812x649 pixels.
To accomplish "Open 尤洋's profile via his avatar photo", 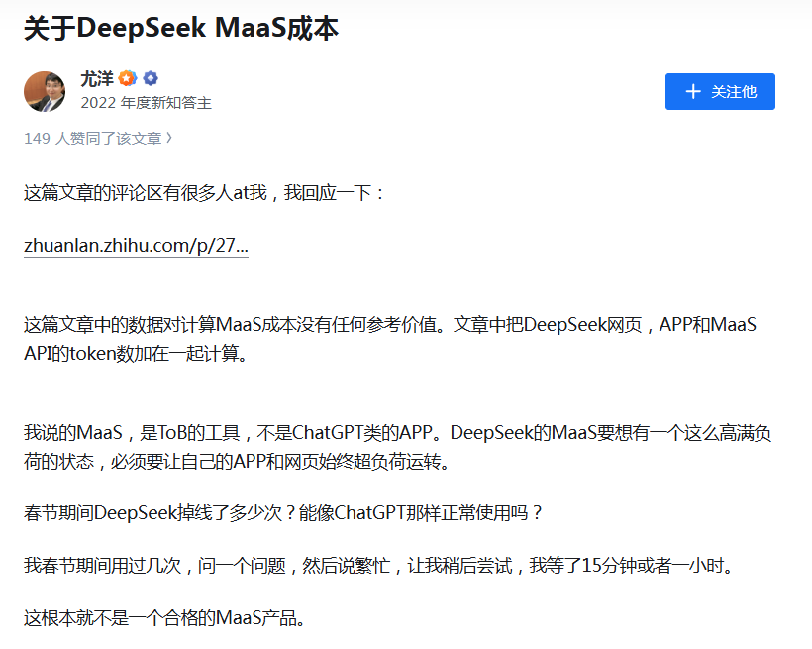I will pyautogui.click(x=45, y=91).
